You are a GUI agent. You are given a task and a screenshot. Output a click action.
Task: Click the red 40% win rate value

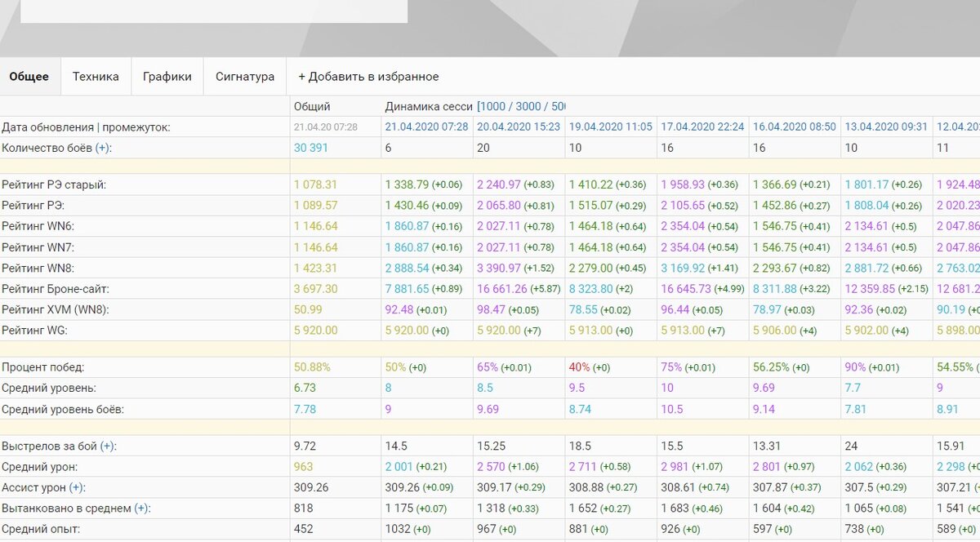[x=579, y=367]
